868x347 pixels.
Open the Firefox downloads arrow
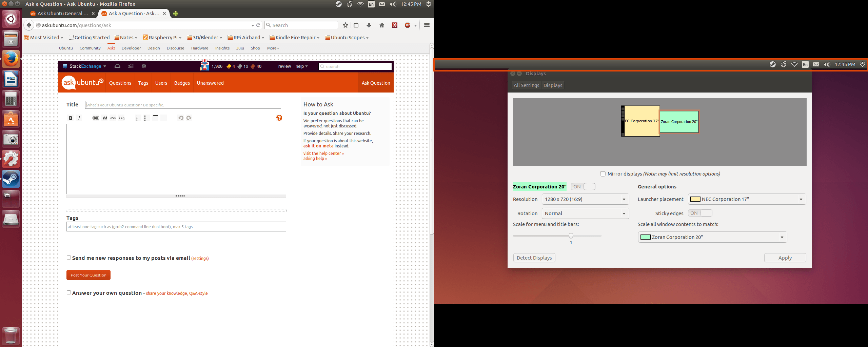[369, 25]
